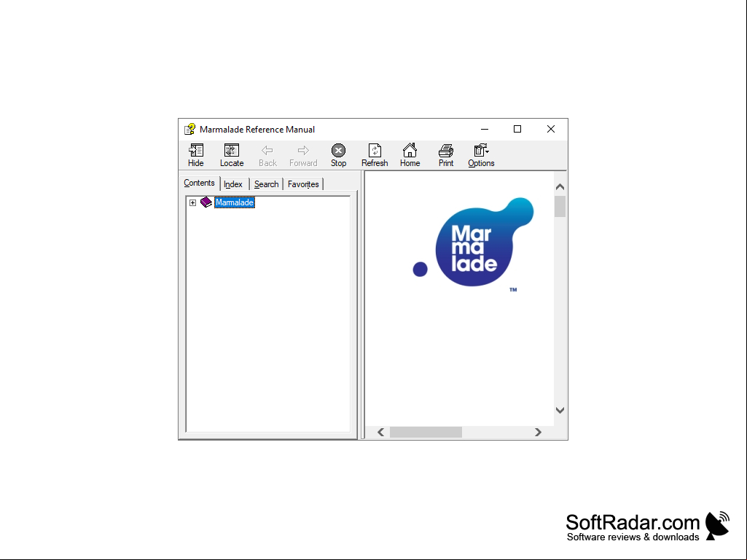Click the vertical scrollbar thumb
Screen dimensions: 747x560
pyautogui.click(x=560, y=207)
